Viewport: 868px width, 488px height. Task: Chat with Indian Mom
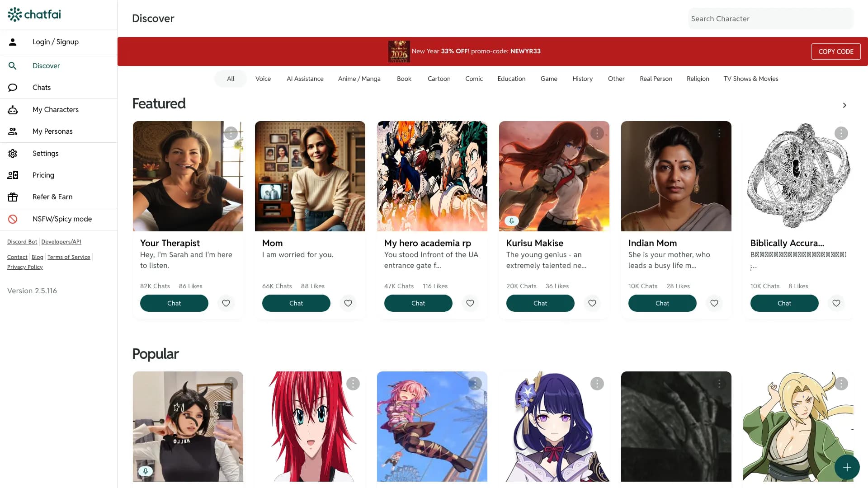[x=662, y=303]
